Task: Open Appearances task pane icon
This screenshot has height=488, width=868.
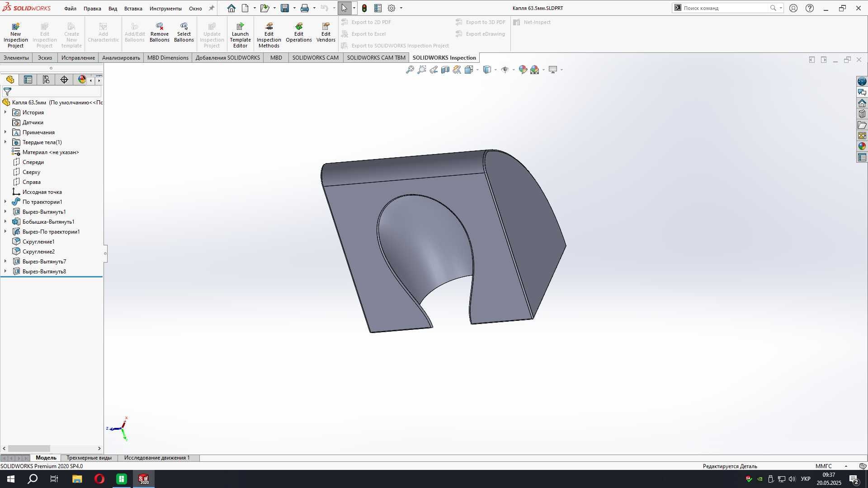Action: (x=862, y=146)
